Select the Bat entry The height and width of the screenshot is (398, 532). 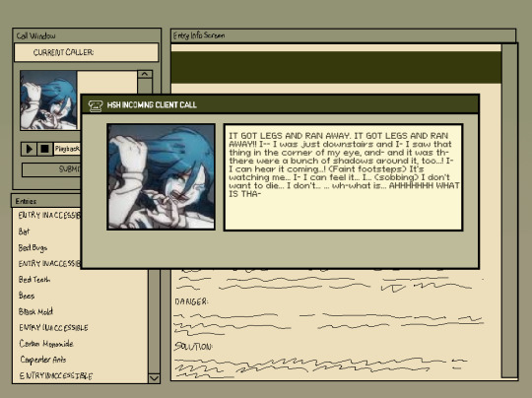pos(24,232)
